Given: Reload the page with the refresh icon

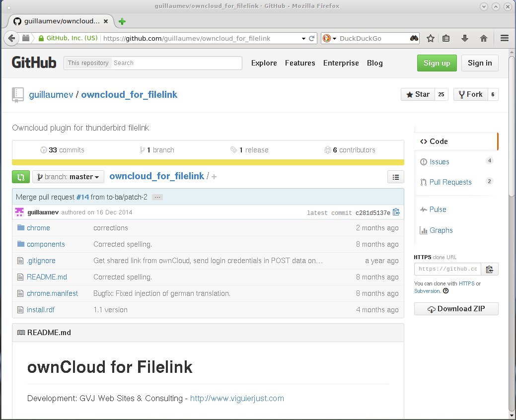Looking at the screenshot, I should (x=312, y=38).
